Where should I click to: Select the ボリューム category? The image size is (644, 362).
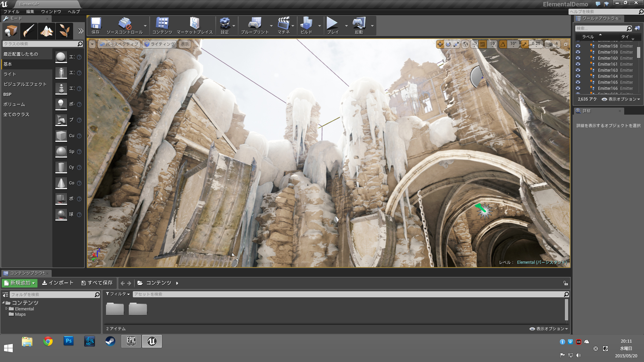click(27, 104)
